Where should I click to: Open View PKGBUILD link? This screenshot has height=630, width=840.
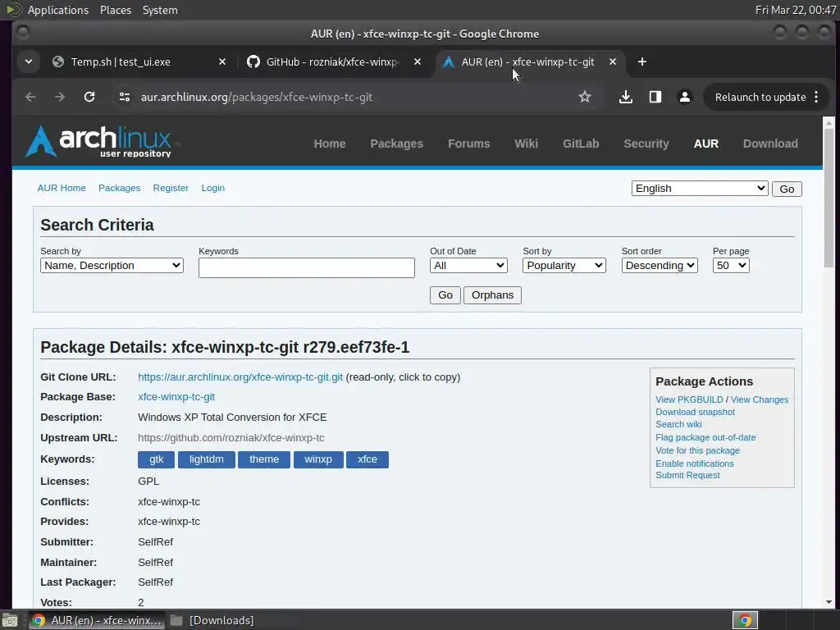click(x=689, y=399)
